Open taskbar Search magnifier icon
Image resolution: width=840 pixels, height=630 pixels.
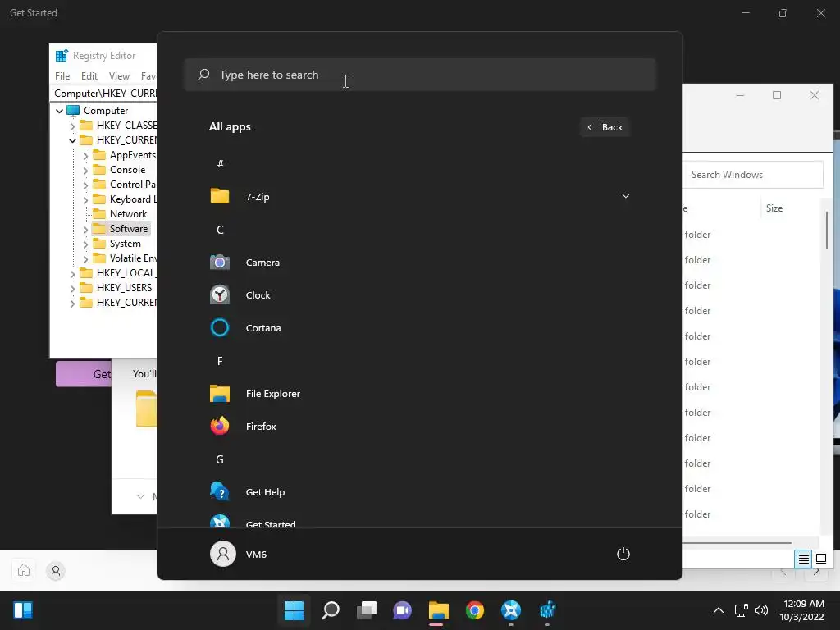click(331, 610)
